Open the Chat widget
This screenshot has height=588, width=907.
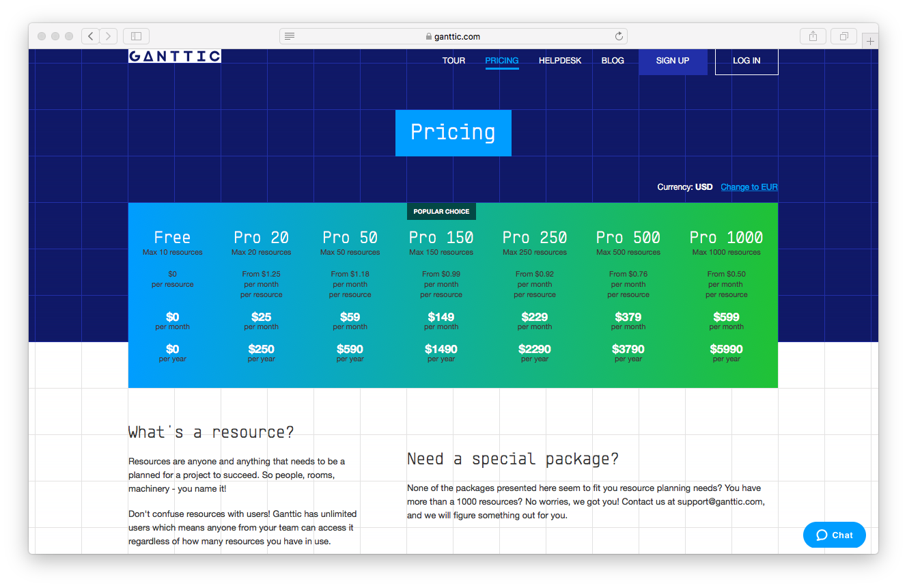(835, 535)
